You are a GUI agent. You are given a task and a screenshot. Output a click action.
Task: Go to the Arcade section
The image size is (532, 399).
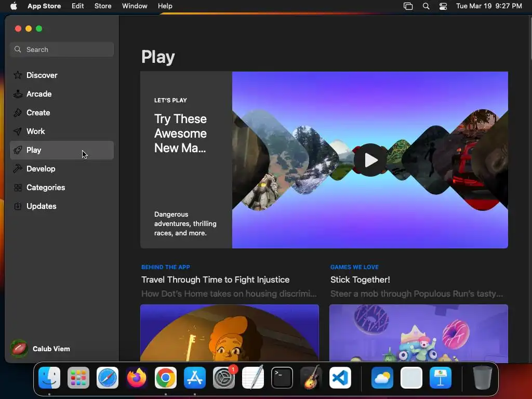coord(62,94)
